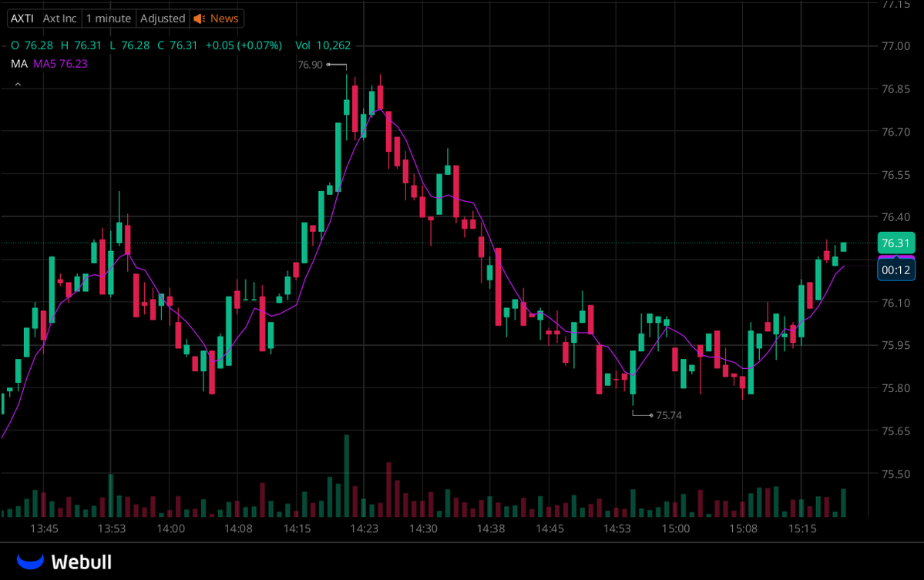Click the 14:00 time axis label
The image size is (924, 580).
point(171,528)
